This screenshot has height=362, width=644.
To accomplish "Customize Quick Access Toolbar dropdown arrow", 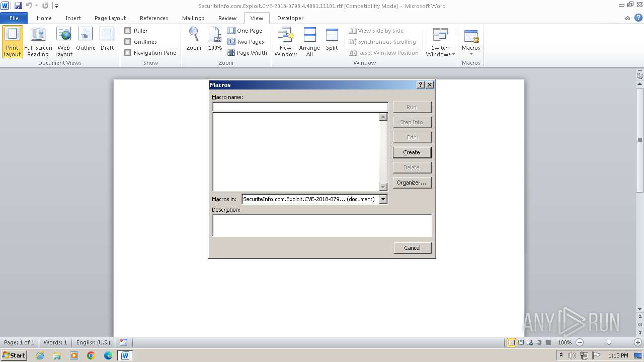I will (56, 6).
